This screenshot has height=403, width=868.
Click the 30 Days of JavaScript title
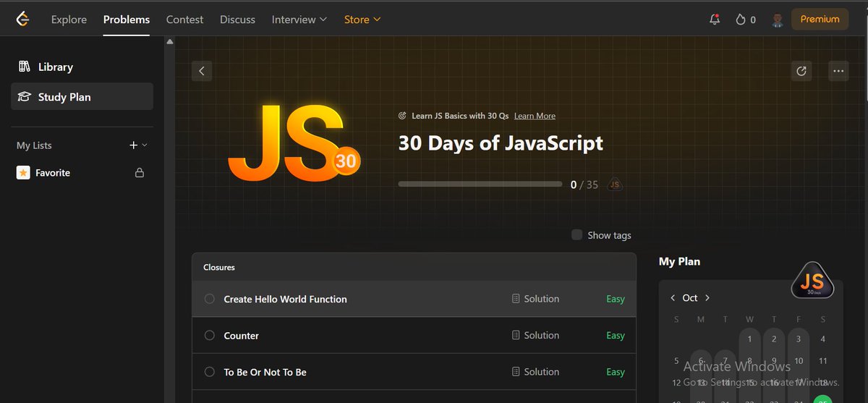(x=501, y=143)
